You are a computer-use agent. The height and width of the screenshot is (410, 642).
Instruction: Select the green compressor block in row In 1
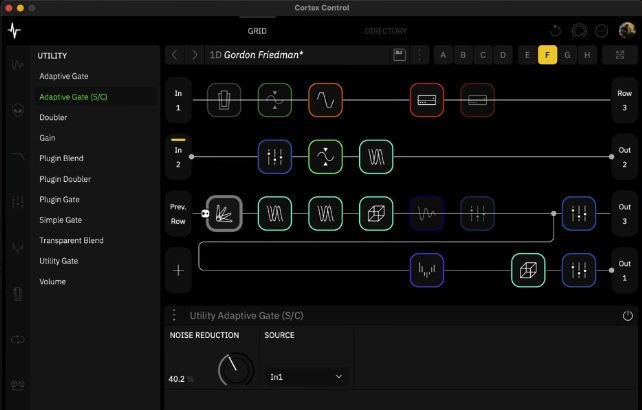tap(275, 100)
